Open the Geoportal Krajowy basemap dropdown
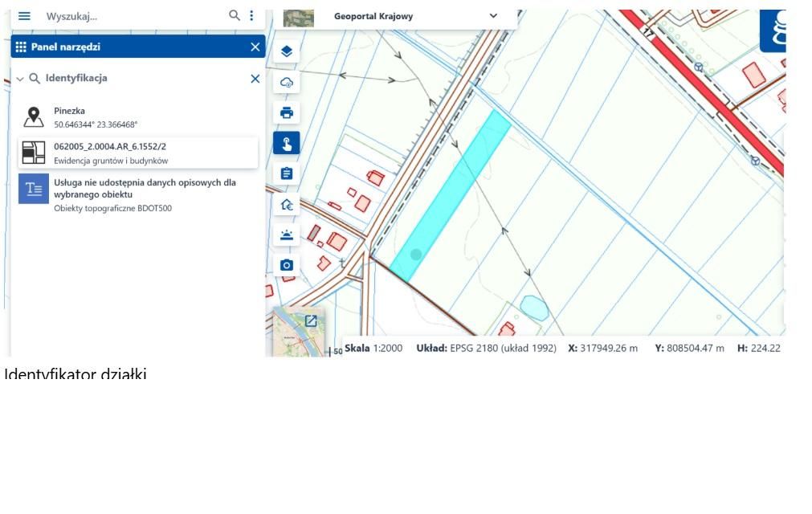Screen dimensions: 812x514 pyautogui.click(x=493, y=16)
